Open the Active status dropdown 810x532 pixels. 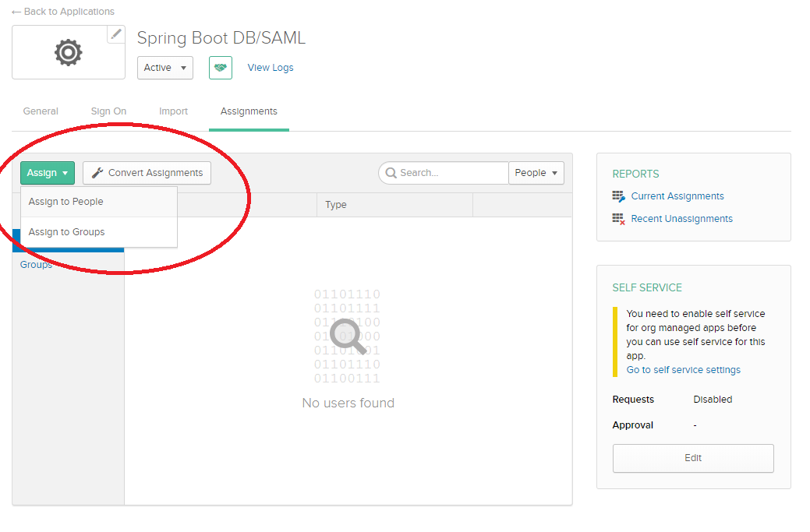click(164, 68)
